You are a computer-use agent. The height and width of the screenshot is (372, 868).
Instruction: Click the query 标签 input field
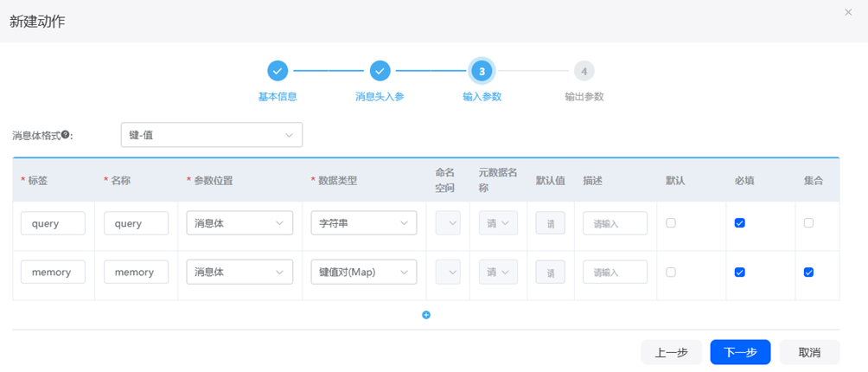tap(53, 223)
